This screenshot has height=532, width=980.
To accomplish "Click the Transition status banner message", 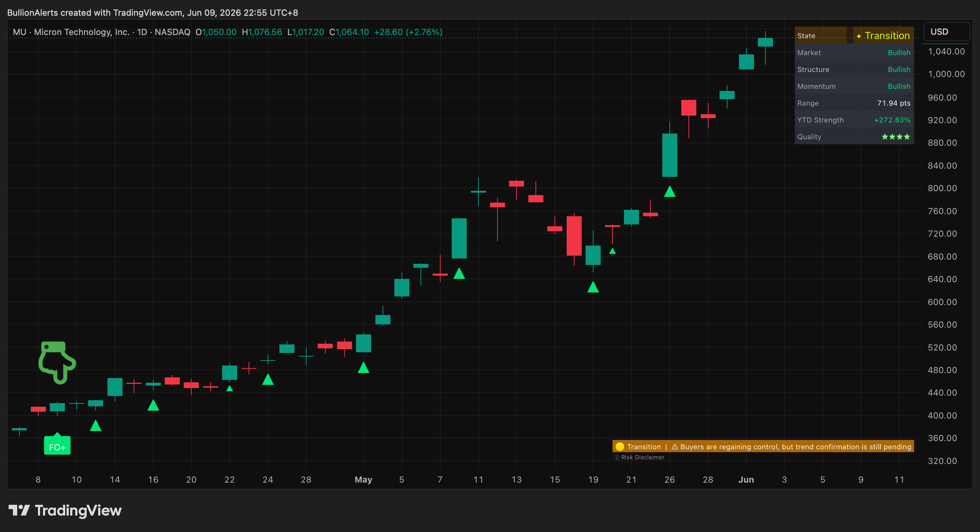I will [x=763, y=446].
